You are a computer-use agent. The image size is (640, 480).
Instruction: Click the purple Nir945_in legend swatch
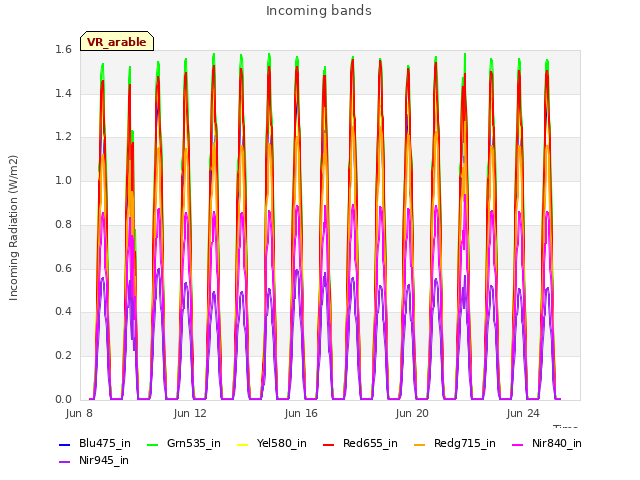coord(64,462)
